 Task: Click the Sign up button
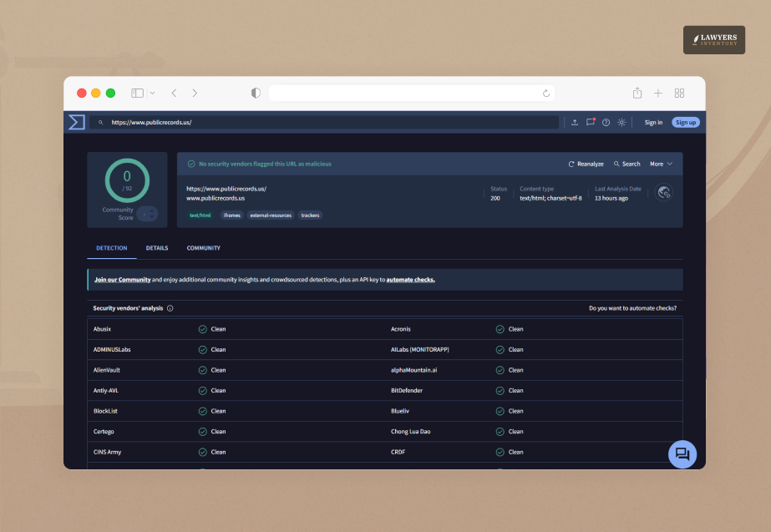coord(686,123)
